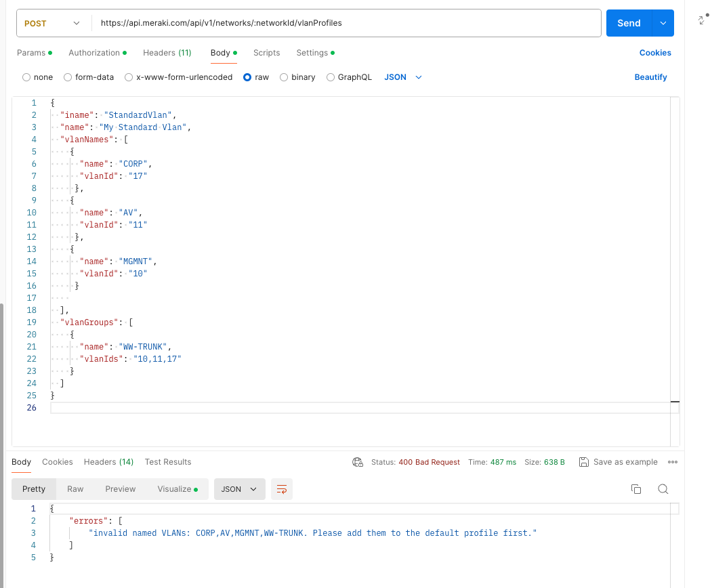710x588 pixels.
Task: Open request Cookies manager
Action: [x=654, y=52]
